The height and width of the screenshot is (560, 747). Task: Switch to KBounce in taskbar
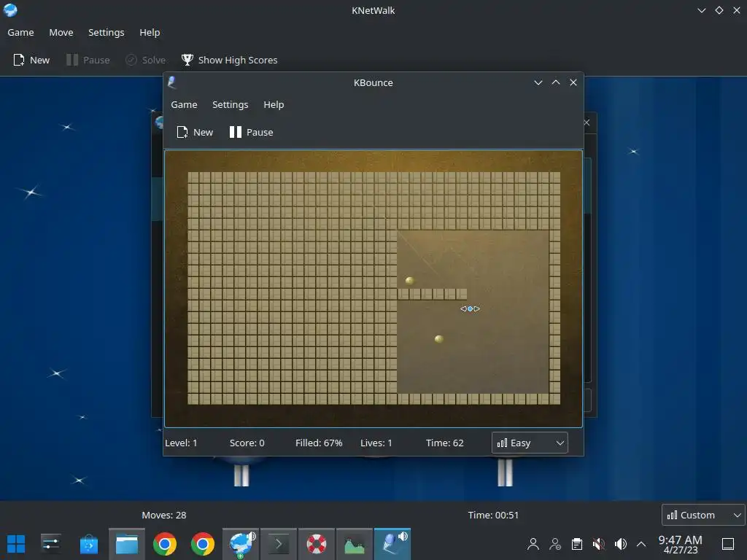[x=392, y=544]
